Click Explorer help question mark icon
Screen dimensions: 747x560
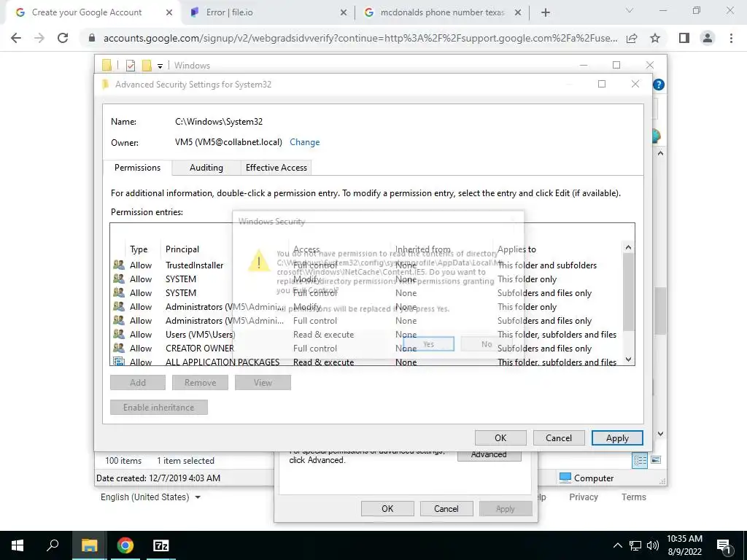659,85
